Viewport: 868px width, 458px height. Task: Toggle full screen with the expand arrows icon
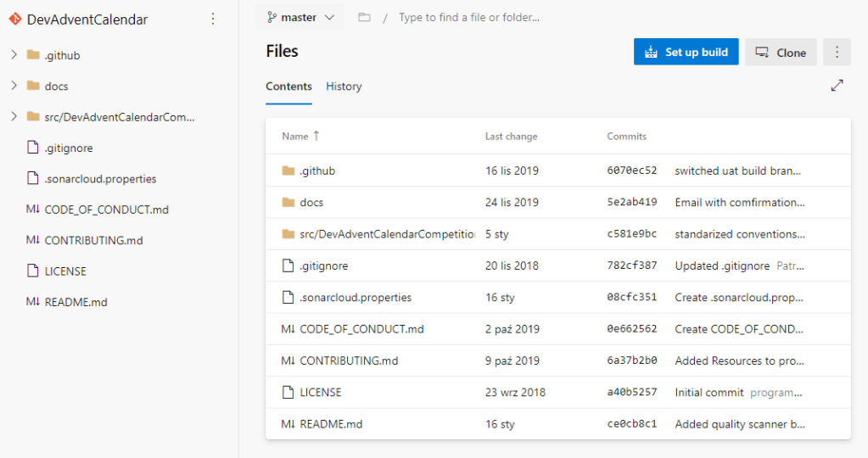pyautogui.click(x=837, y=86)
